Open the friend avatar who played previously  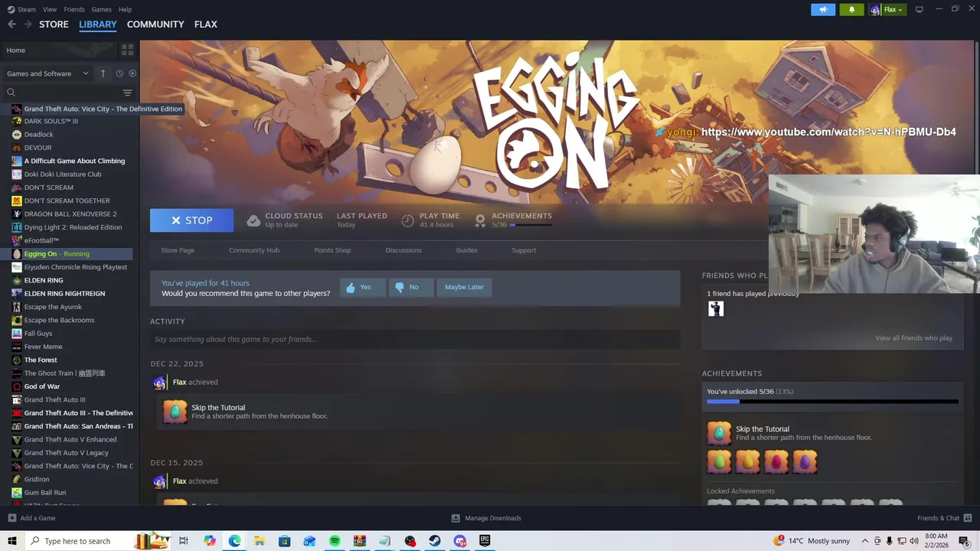[716, 308]
